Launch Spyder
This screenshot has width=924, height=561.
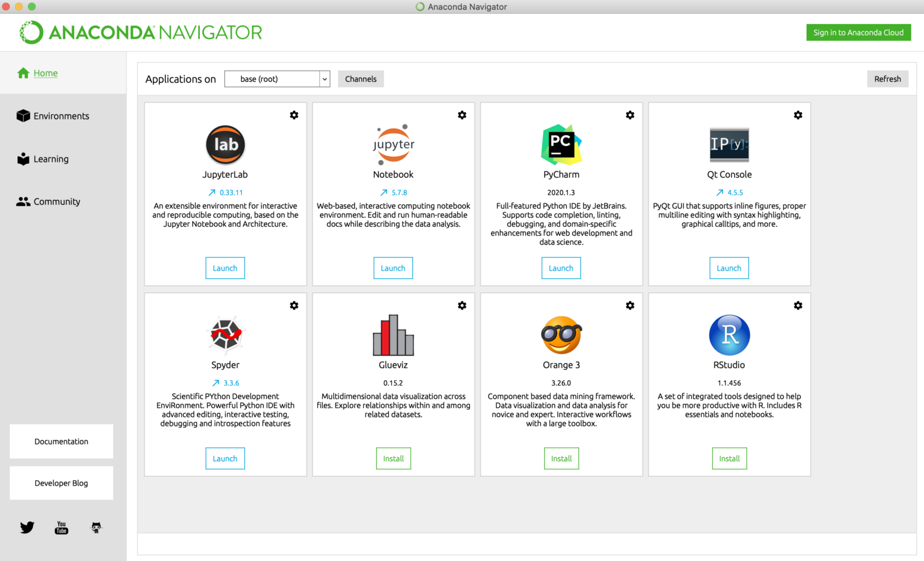click(225, 459)
